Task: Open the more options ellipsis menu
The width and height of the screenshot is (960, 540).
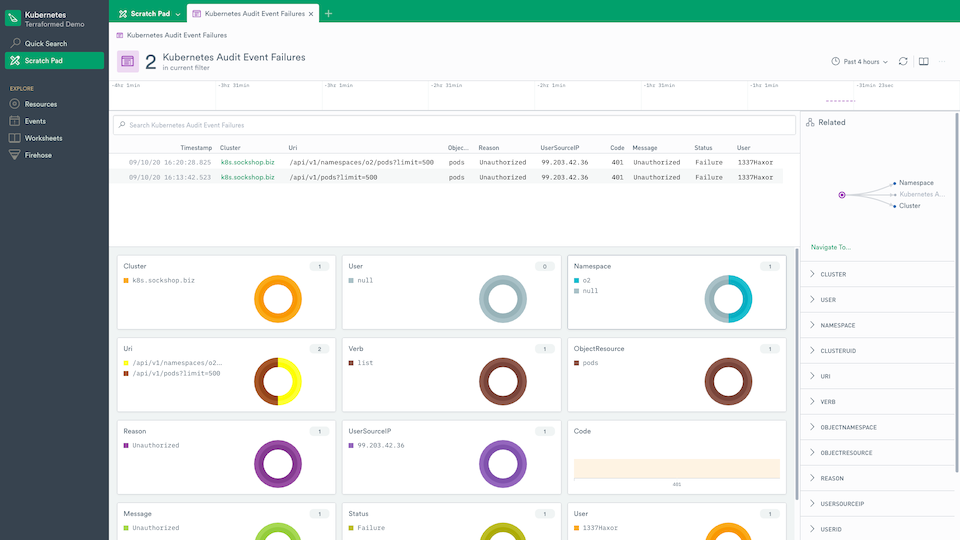Action: 942,61
